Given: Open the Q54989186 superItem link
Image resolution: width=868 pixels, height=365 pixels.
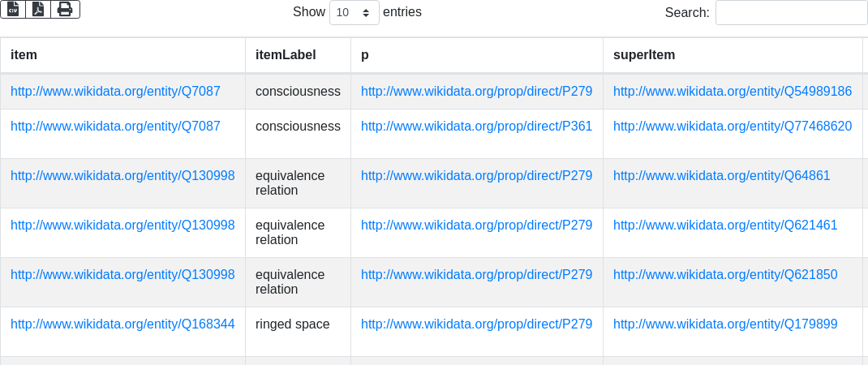Looking at the screenshot, I should pos(732,92).
